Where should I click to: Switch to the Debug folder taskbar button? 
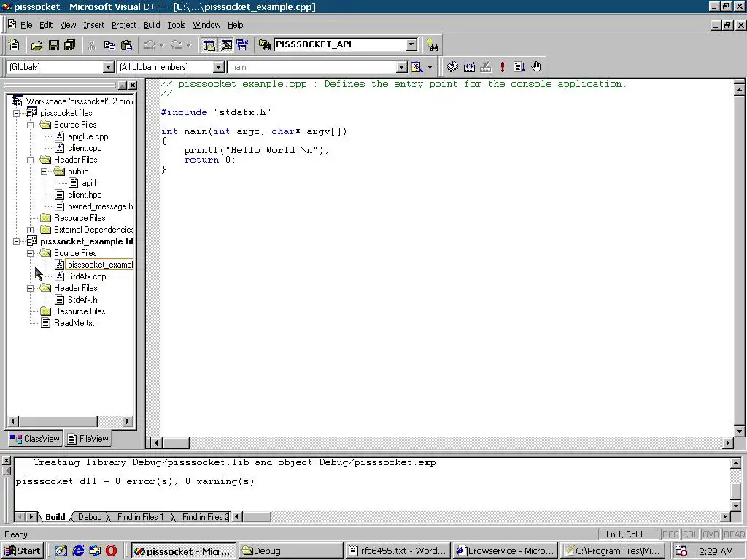(290, 551)
